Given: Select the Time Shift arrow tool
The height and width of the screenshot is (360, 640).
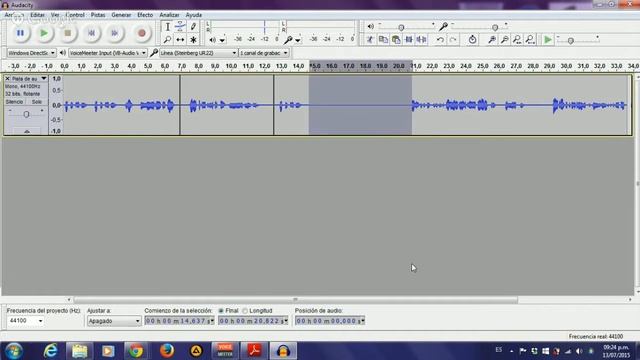Looking at the screenshot, I should [x=180, y=40].
